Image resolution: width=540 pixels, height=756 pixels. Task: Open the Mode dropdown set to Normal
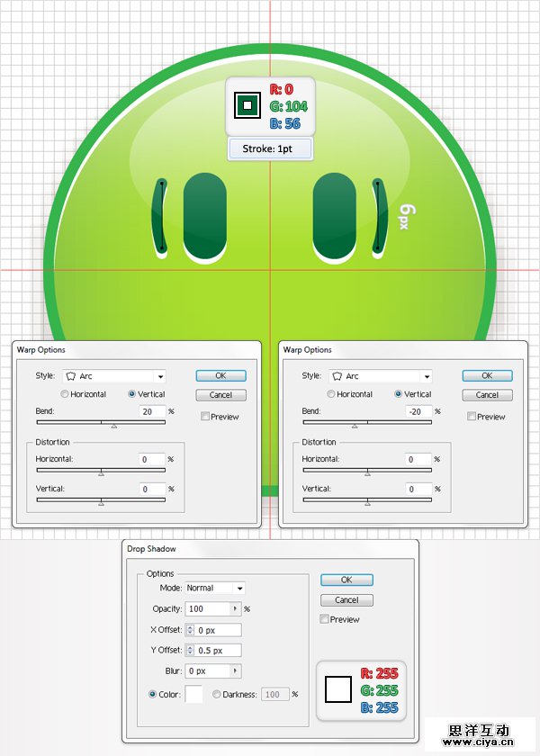[238, 588]
